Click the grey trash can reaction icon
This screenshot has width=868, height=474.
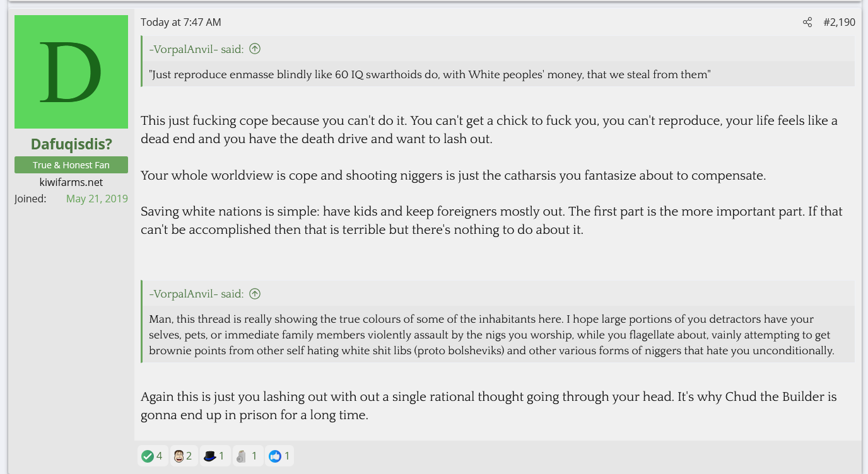point(241,456)
